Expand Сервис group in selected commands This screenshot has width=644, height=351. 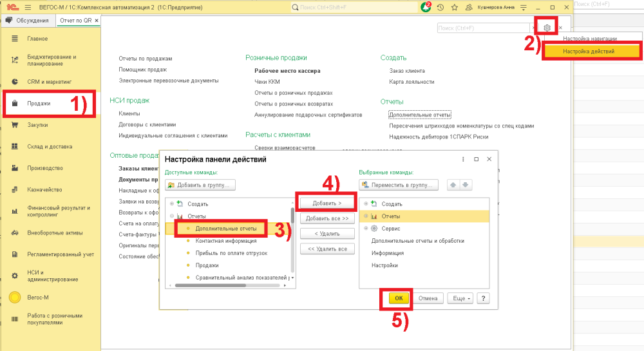tap(366, 229)
